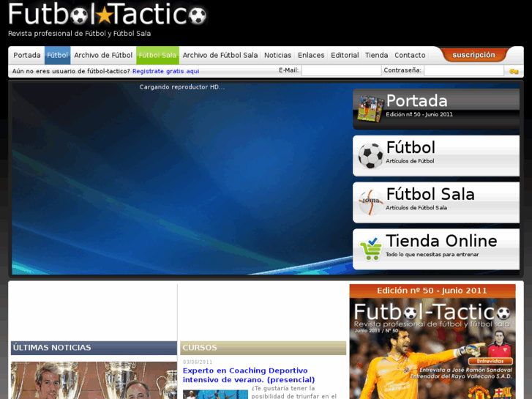Click the ÚLTIMAS NOTICIAS section header
This screenshot has width=532, height=399.
tap(94, 348)
